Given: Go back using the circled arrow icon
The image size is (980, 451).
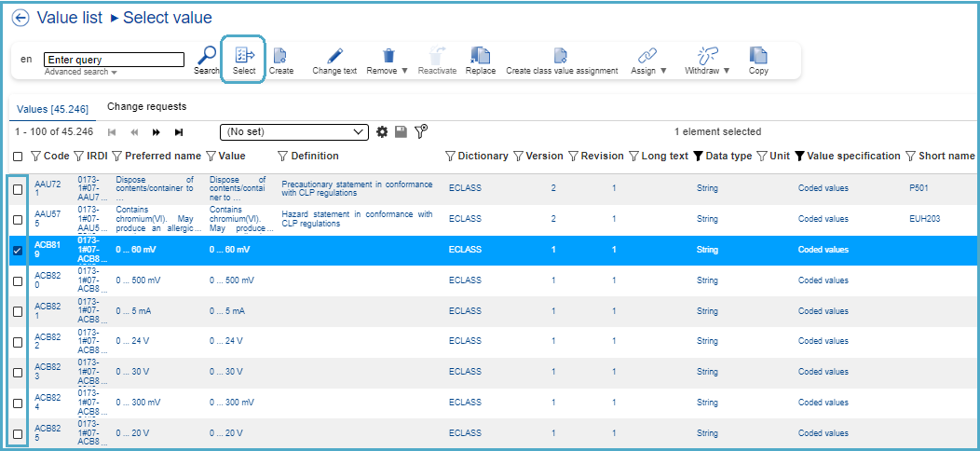Looking at the screenshot, I should pos(20,18).
